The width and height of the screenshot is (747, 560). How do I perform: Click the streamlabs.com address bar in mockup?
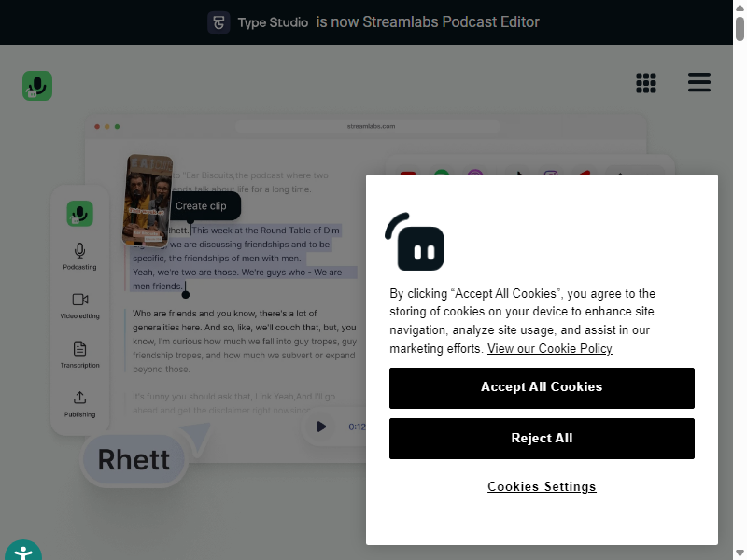368,126
